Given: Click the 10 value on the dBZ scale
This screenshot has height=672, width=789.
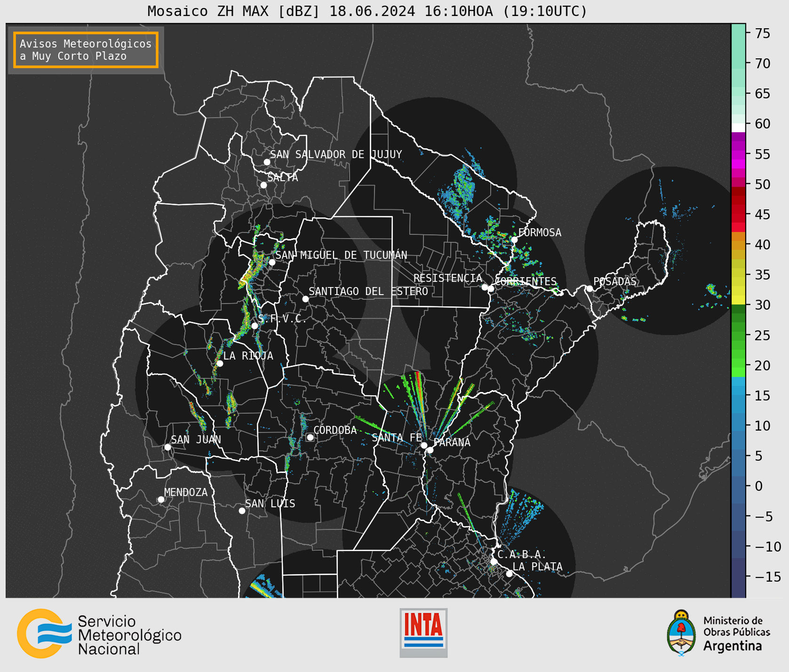Looking at the screenshot, I should (763, 426).
